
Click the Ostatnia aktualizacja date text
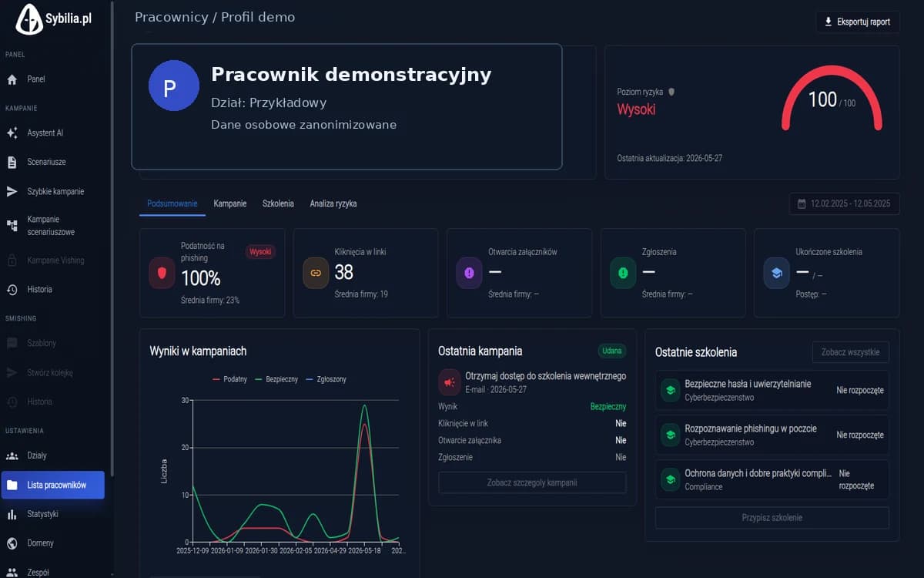coord(670,158)
